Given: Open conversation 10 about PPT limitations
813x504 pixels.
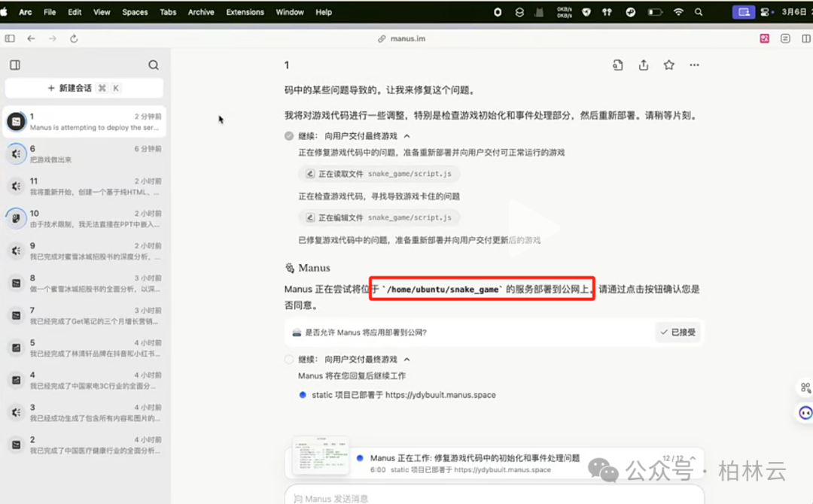Looking at the screenshot, I should click(x=84, y=219).
